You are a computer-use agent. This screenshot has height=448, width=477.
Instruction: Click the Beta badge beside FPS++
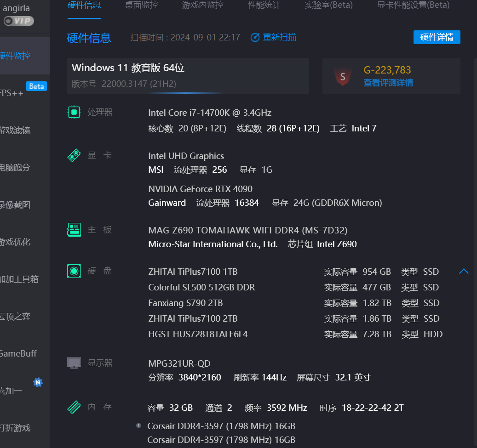tap(36, 86)
